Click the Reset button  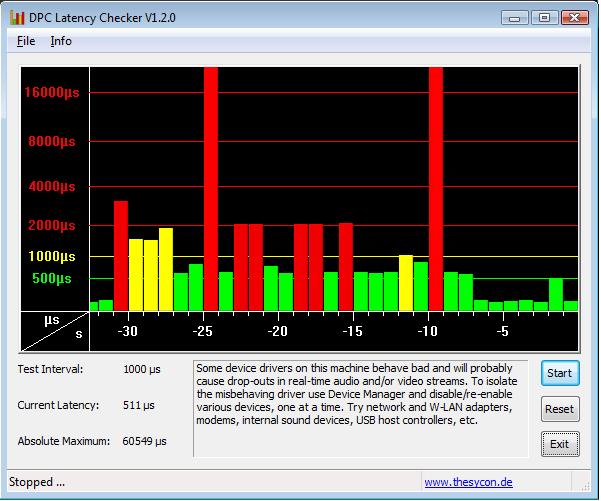560,409
